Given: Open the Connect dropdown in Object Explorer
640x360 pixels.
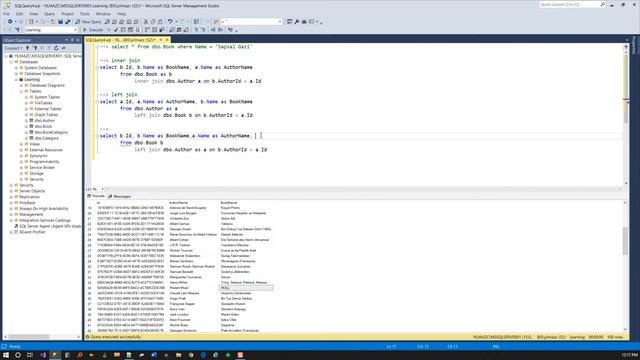Looking at the screenshot, I should [13, 48].
